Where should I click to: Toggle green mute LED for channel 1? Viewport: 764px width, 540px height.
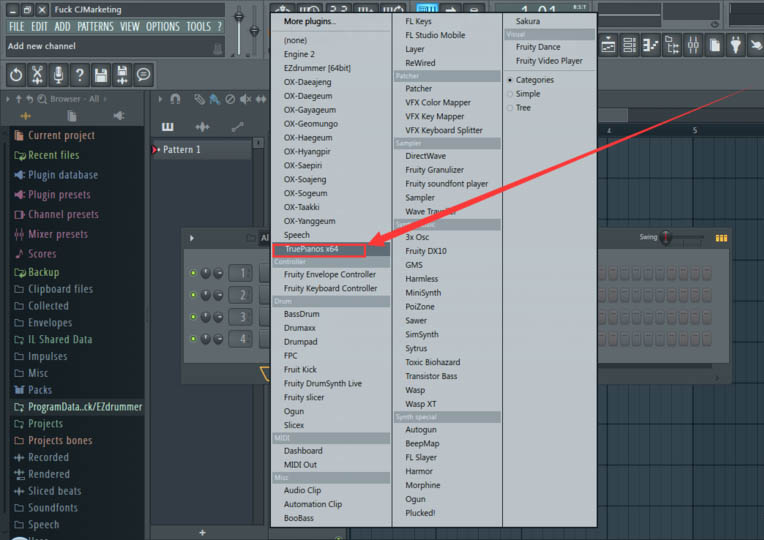click(x=193, y=273)
